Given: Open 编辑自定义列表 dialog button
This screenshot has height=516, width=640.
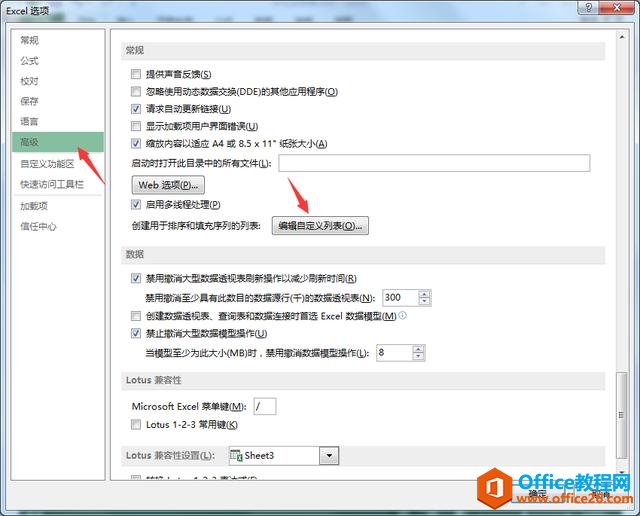Looking at the screenshot, I should [320, 225].
